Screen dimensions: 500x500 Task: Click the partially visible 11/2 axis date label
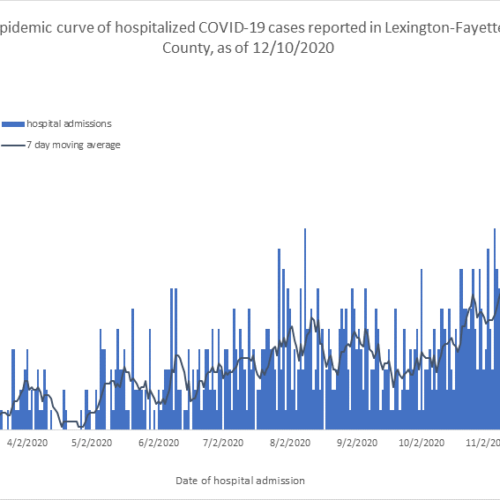tap(483, 443)
